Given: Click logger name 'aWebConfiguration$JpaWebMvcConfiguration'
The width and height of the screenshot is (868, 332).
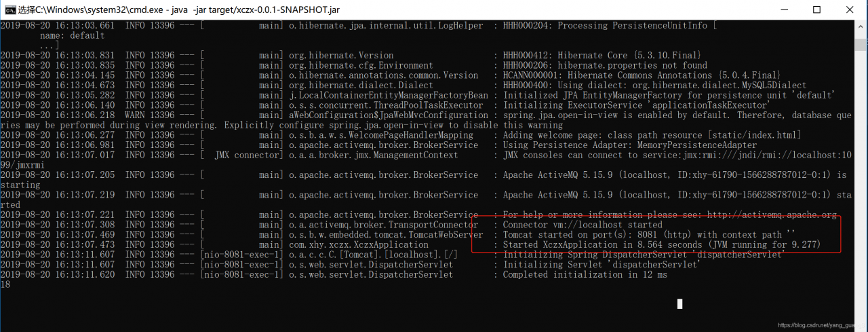Looking at the screenshot, I should (389, 115).
